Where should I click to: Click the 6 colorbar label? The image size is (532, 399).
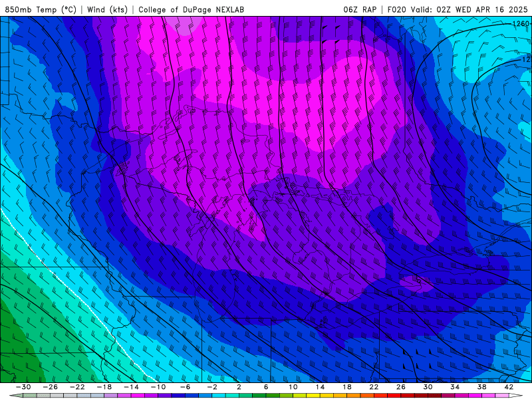point(266,387)
